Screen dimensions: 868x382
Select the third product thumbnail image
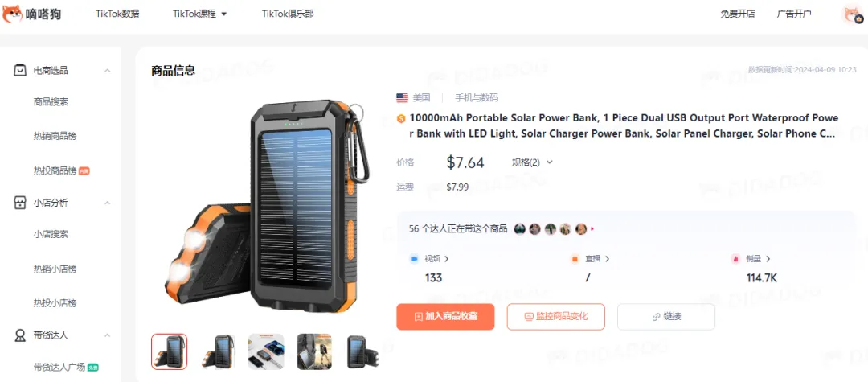[x=266, y=351]
